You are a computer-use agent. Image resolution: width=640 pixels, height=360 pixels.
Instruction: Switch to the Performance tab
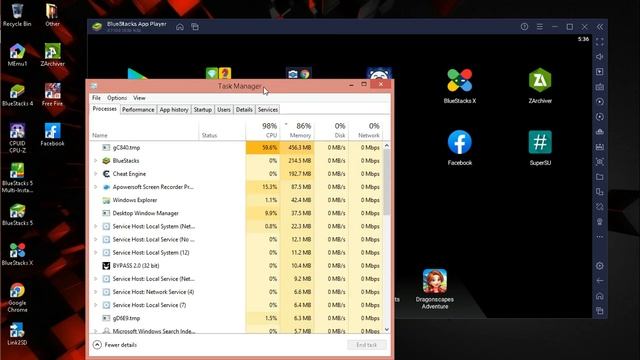point(138,110)
